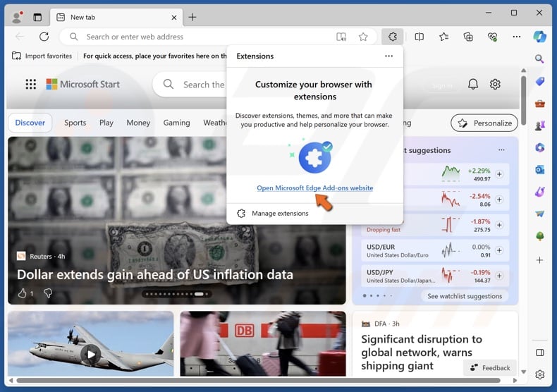The width and height of the screenshot is (557, 392).
Task: Open page settings gear icon
Action: pyautogui.click(x=495, y=84)
